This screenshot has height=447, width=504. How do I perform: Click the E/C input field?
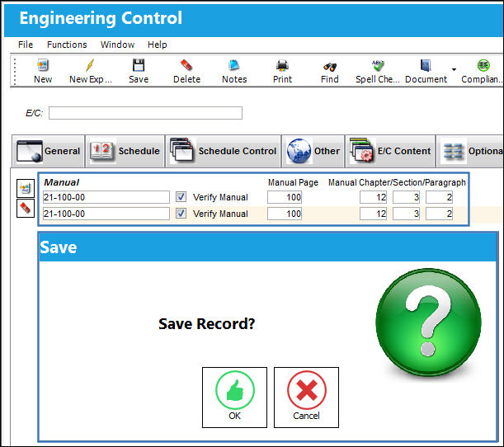[x=146, y=113]
